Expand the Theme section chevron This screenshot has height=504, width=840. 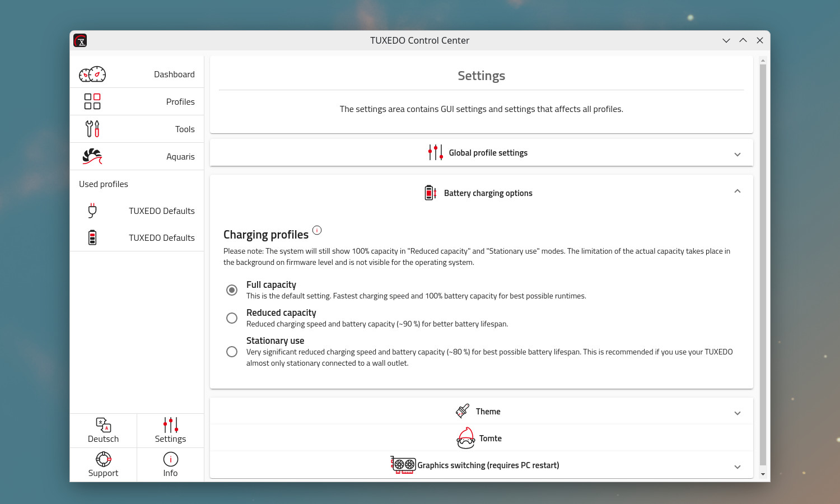tap(738, 413)
